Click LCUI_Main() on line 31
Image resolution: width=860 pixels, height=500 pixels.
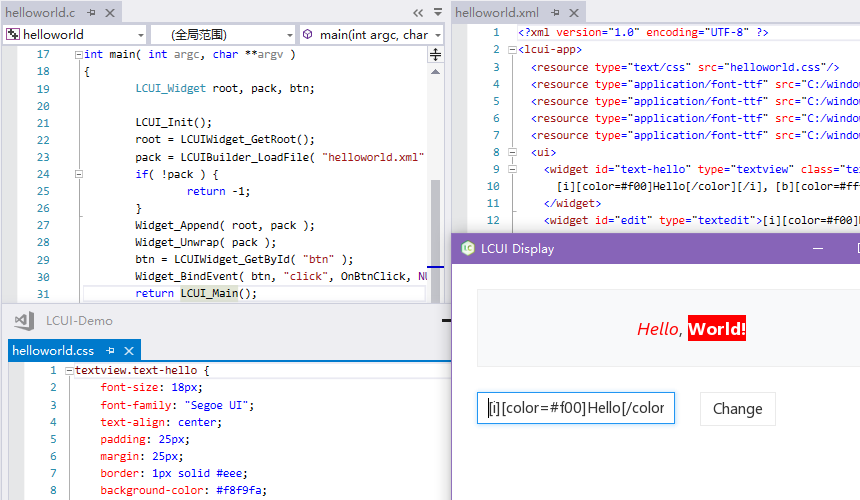tap(218, 293)
